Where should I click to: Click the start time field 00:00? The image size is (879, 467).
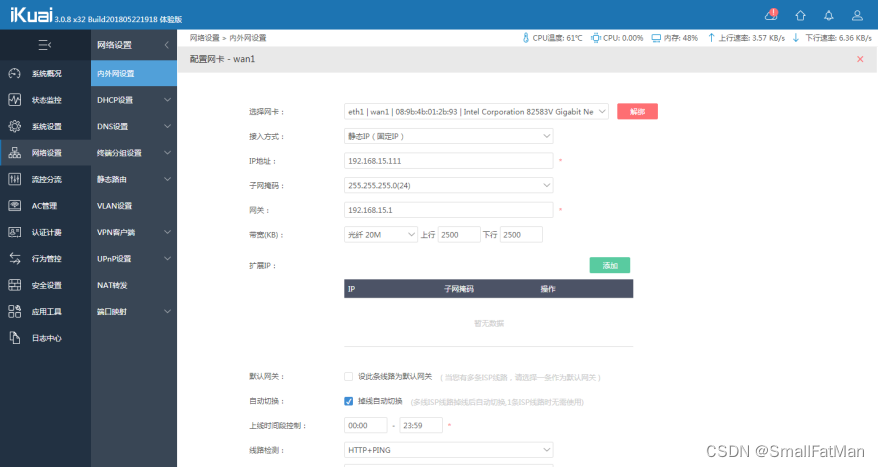(366, 426)
